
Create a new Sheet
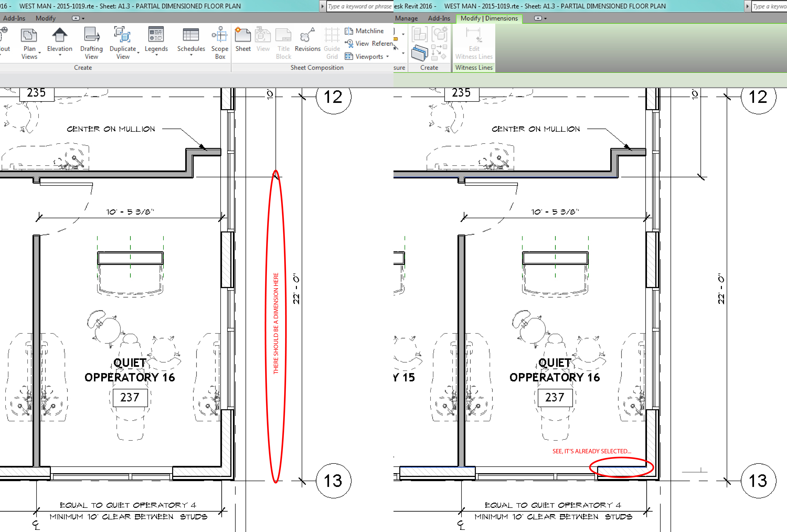243,35
